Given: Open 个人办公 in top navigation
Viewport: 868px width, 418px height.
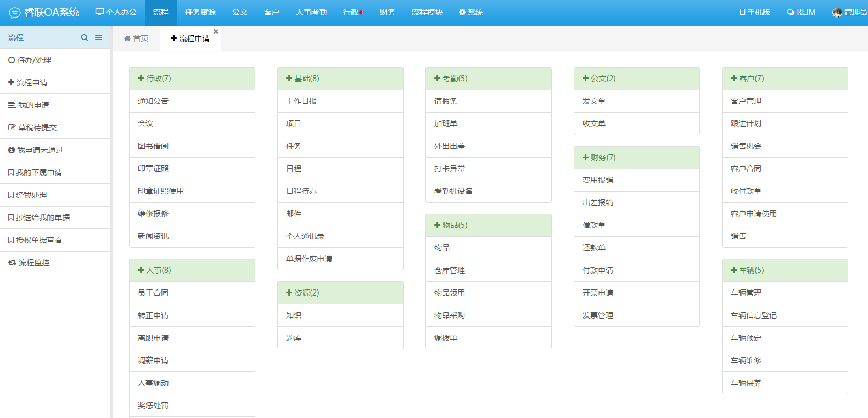Looking at the screenshot, I should pos(116,12).
